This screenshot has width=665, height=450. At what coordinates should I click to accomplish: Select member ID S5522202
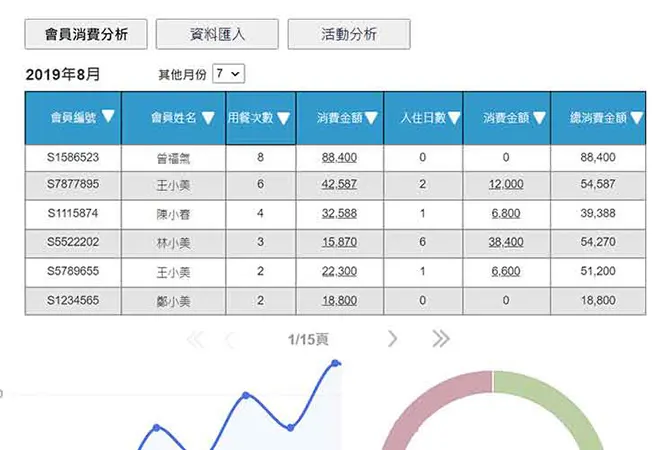[73, 242]
